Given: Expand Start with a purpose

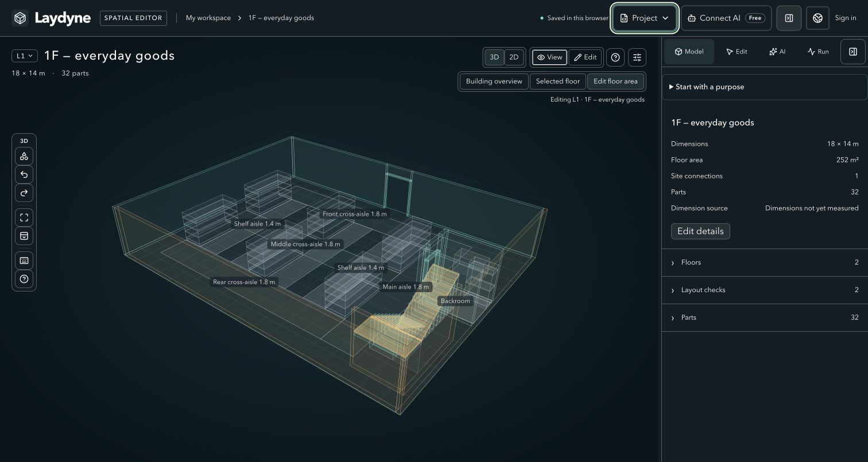Looking at the screenshot, I should [765, 87].
